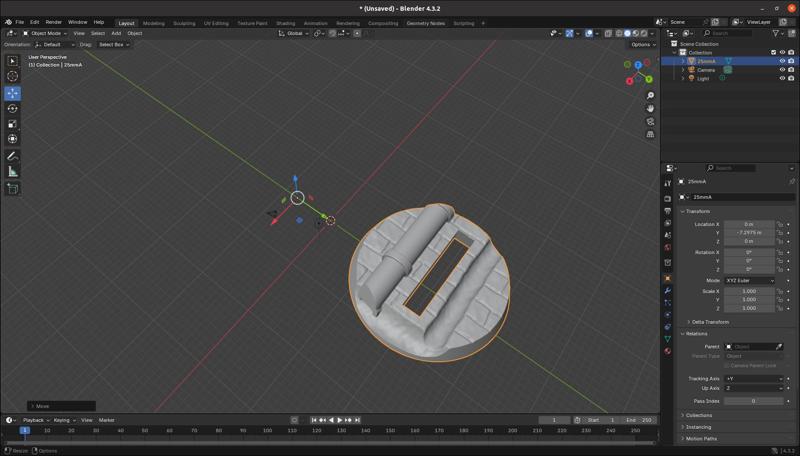This screenshot has width=800, height=456.
Task: Pick the Measure tool
Action: coord(13,172)
